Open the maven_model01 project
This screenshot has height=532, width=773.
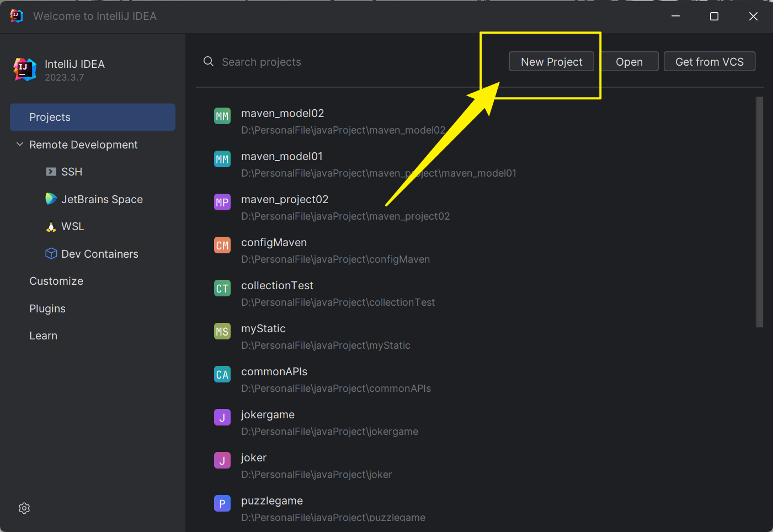[x=282, y=156]
